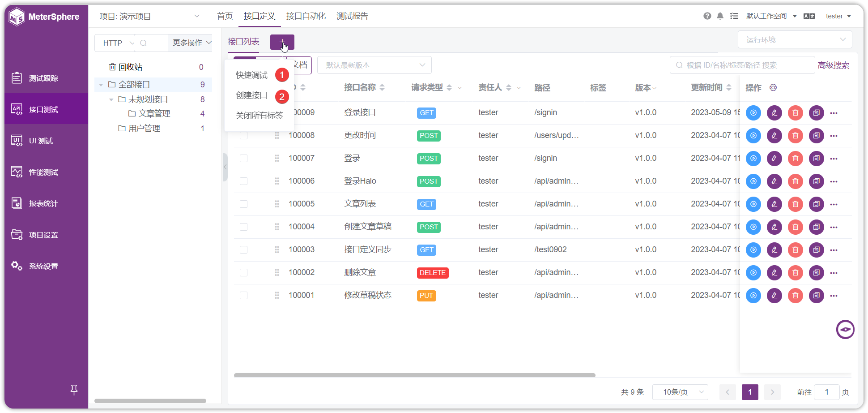868x413 pixels.
Task: Open more actions for 文章列表 row
Action: pos(834,204)
